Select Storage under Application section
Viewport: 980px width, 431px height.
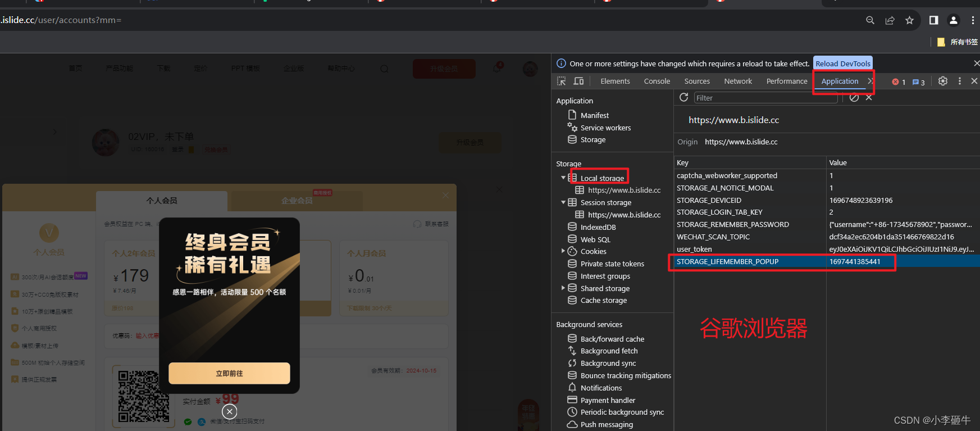pos(592,139)
